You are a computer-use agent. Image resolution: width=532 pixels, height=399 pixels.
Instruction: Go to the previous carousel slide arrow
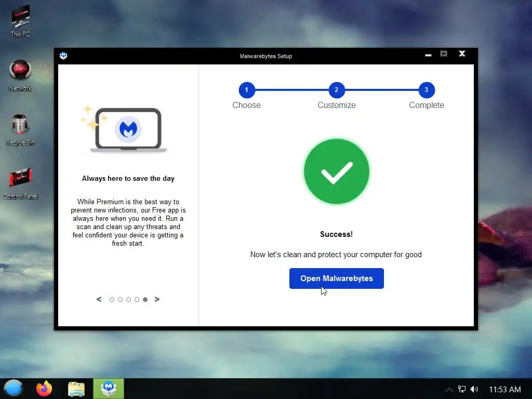point(99,299)
